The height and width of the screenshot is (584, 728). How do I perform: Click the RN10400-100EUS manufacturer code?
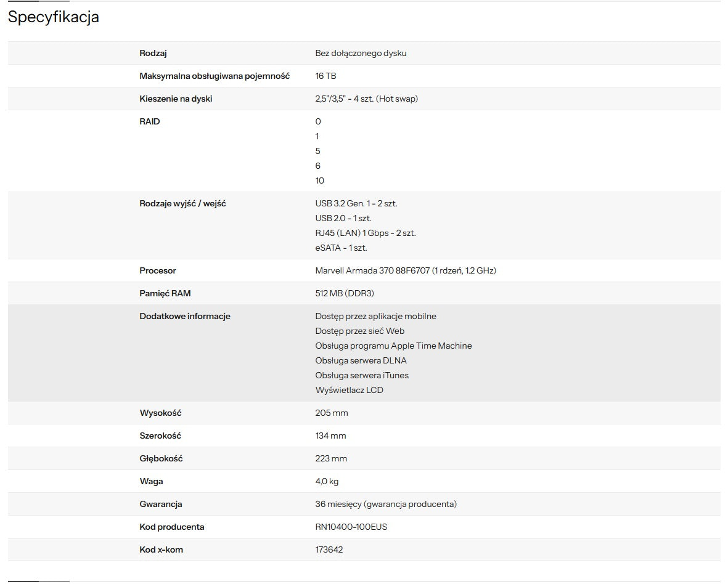(x=351, y=527)
